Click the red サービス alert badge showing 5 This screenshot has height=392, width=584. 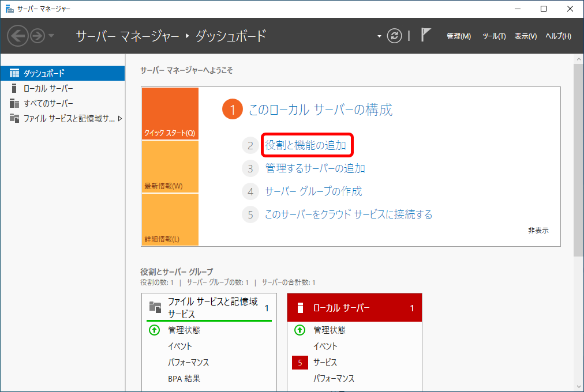(300, 363)
